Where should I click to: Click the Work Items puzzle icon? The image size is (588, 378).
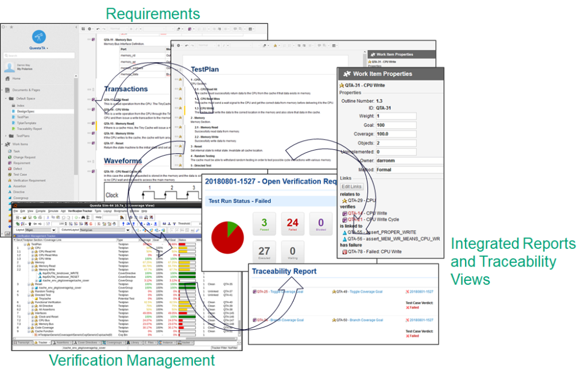coord(8,144)
